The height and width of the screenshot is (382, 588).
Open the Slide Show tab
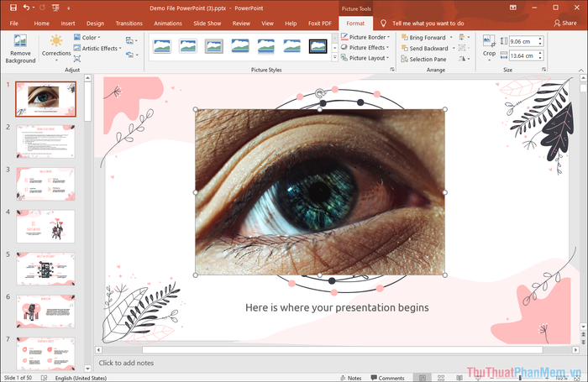pyautogui.click(x=207, y=24)
